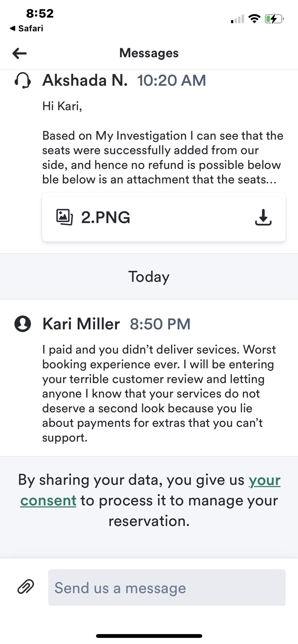Tap Kari Miller's profile avatar icon

[x=23, y=324]
